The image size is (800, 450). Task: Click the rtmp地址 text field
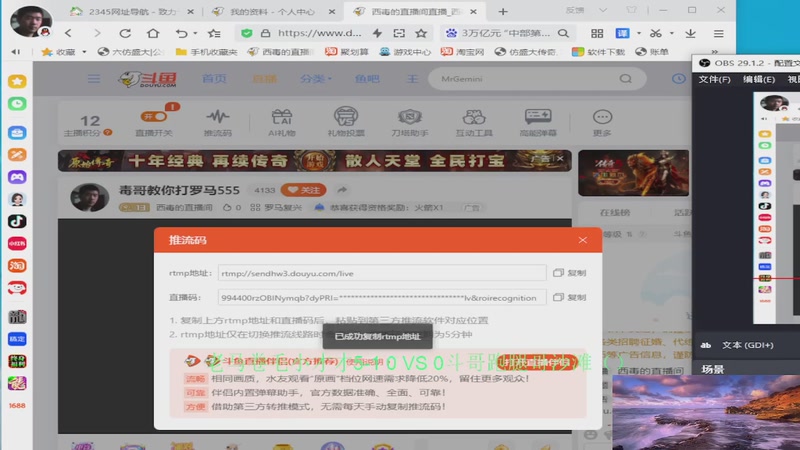click(382, 273)
